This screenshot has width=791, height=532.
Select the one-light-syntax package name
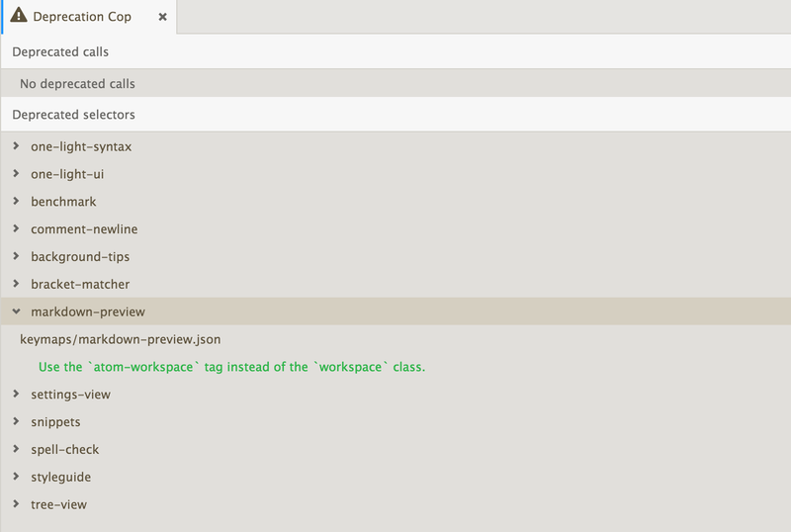tap(81, 146)
